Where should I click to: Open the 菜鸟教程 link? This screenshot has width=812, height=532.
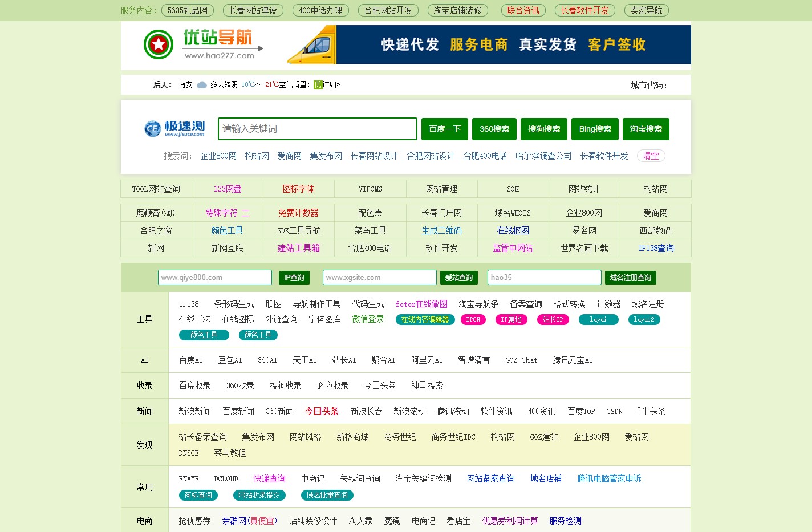[x=230, y=453]
